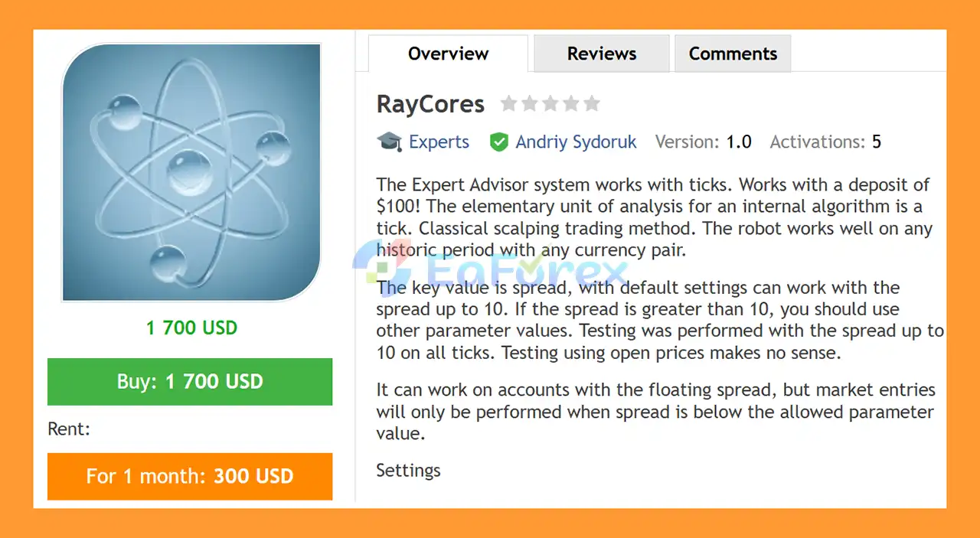The image size is (980, 538).
Task: Click the last rating star next to RayCores
Action: (592, 103)
